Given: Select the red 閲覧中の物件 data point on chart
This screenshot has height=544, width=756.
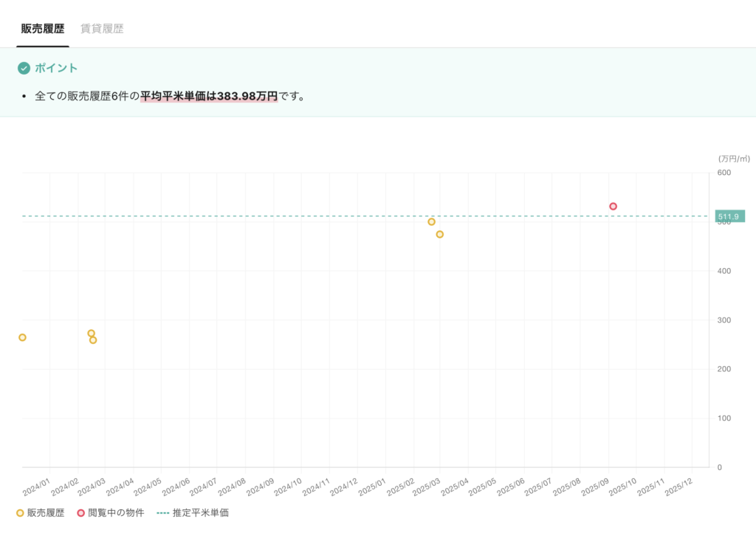Looking at the screenshot, I should 613,207.
